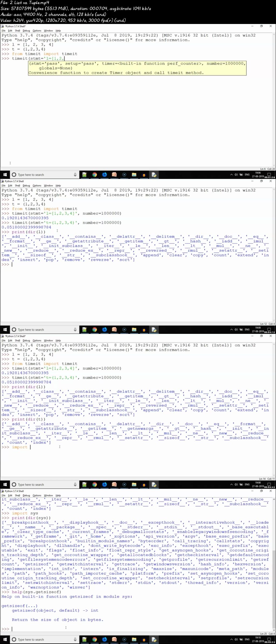Click the volume tray icon in the 00:01:56 frame

pyautogui.click(x=236, y=175)
